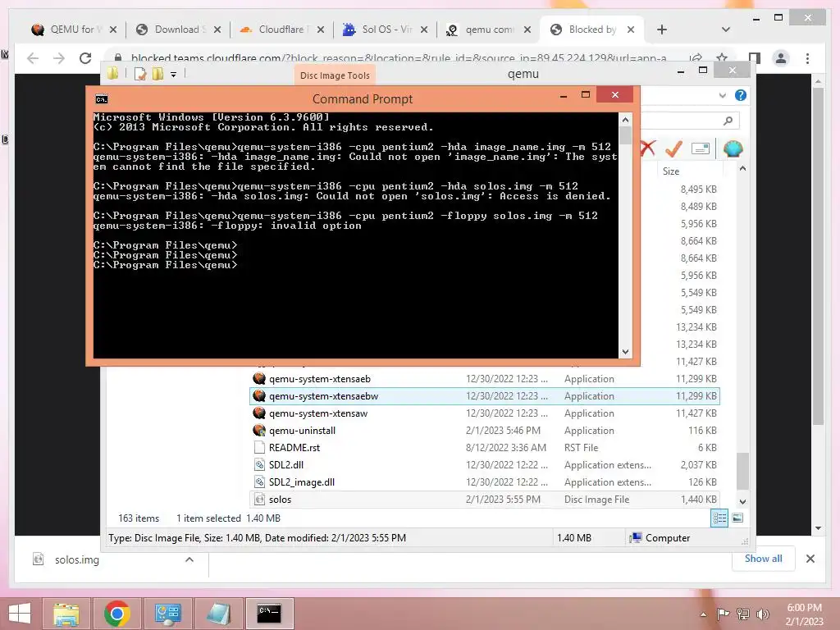Screen dimensions: 840x630
Task: Click the seashell icon in Explorer ribbon
Action: point(733,148)
